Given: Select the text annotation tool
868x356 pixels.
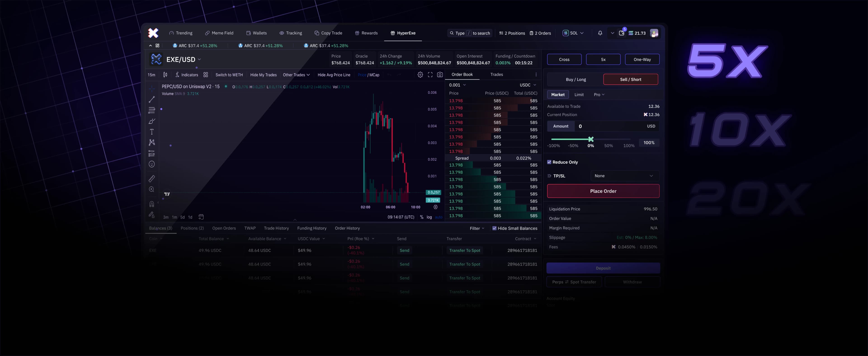Looking at the screenshot, I should point(152,132).
